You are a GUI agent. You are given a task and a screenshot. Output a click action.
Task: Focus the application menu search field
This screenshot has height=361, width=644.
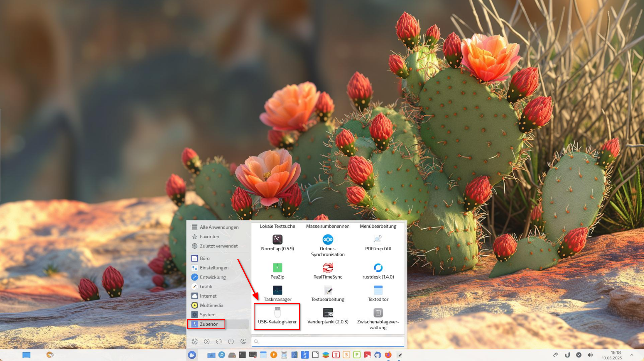[x=328, y=342]
